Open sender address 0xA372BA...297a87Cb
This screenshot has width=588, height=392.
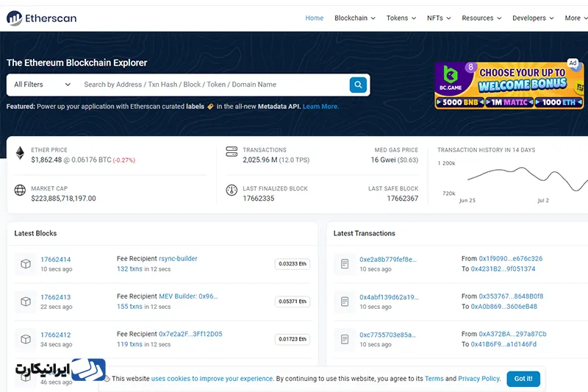(x=512, y=334)
